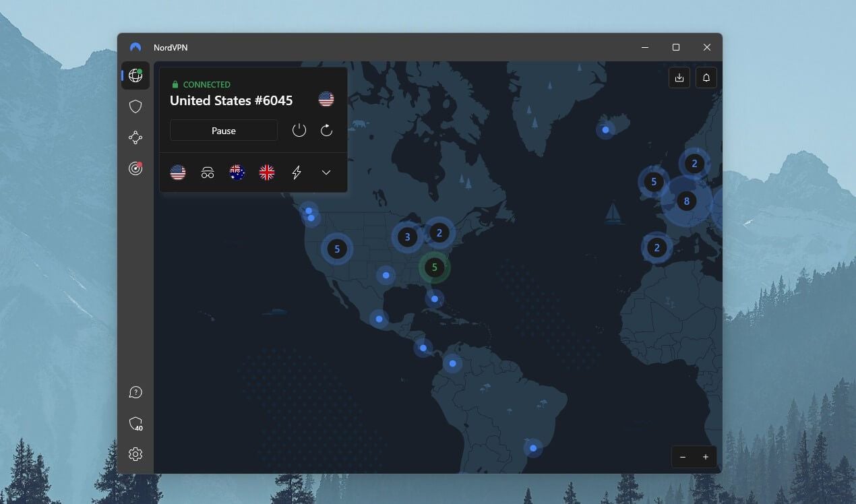Close the NordVPN window
Screen dimensions: 856x504
point(707,47)
